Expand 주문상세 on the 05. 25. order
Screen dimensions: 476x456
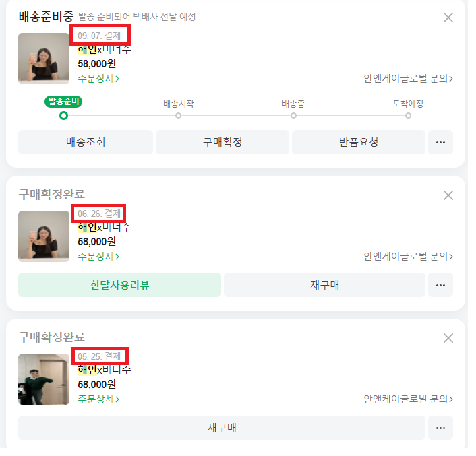click(x=98, y=399)
